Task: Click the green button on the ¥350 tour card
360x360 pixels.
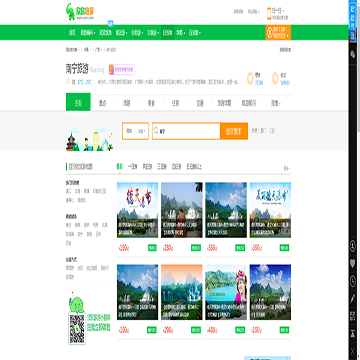Action: (x=240, y=248)
